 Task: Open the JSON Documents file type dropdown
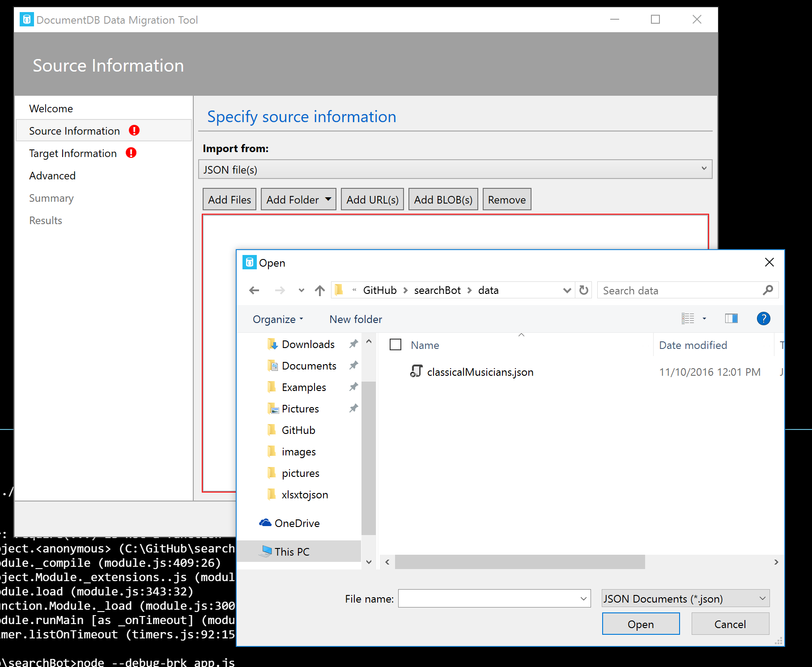point(685,599)
